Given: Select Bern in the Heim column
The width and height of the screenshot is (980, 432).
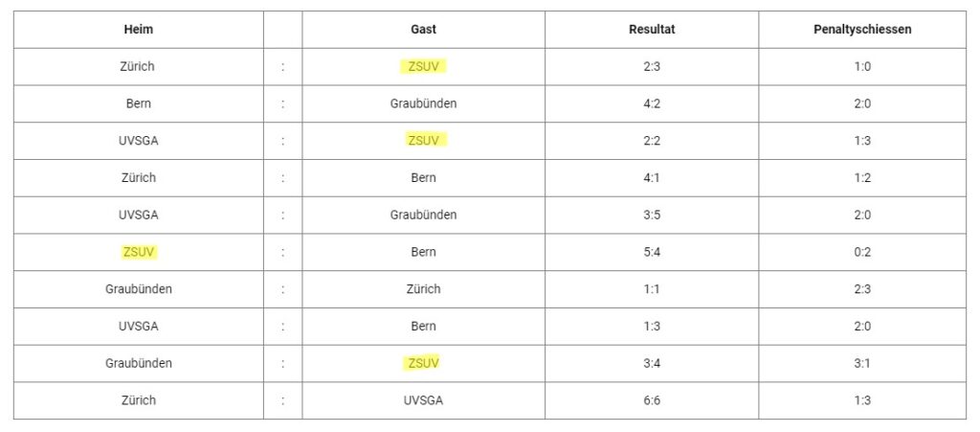Looking at the screenshot, I should pos(139,103).
